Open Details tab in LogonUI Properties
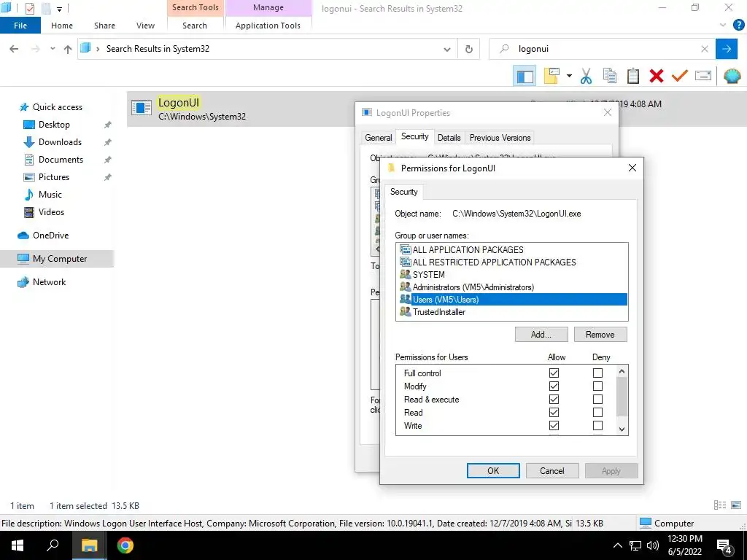The image size is (747, 560). click(449, 138)
